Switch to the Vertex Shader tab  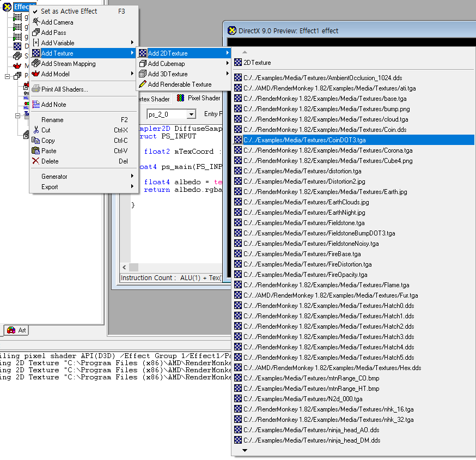pyautogui.click(x=154, y=99)
